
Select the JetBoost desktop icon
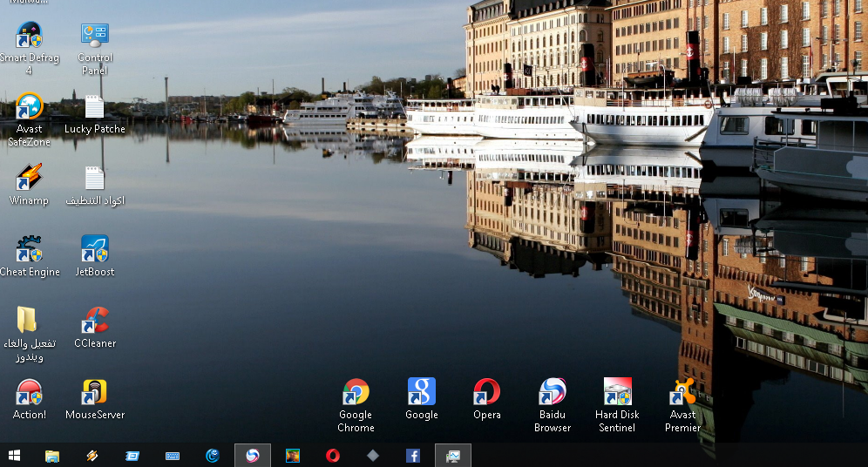point(95,250)
